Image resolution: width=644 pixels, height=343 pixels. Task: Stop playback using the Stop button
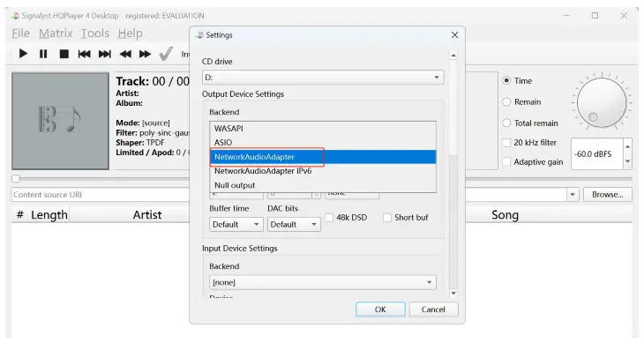click(x=64, y=54)
